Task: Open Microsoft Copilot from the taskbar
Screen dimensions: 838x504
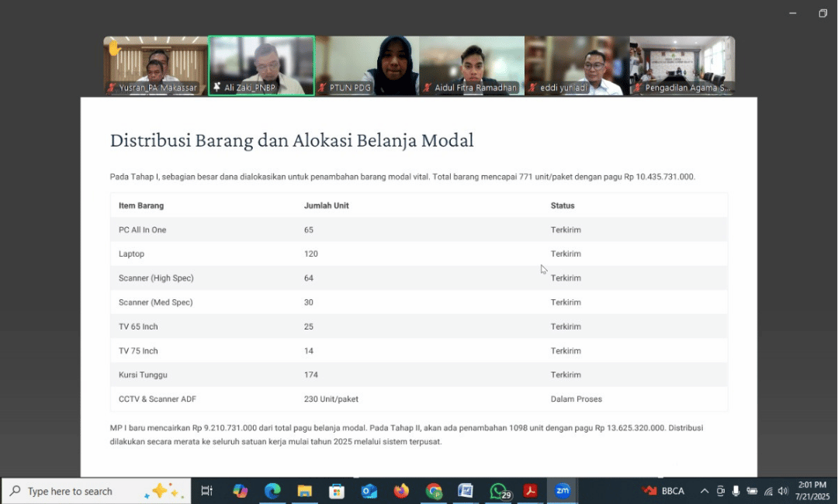Action: 240,491
